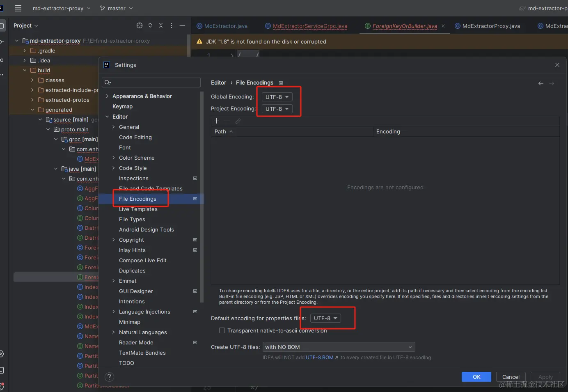Screen dimensions: 568x392
Task: Sort encodings table by Path column
Action: [292, 131]
